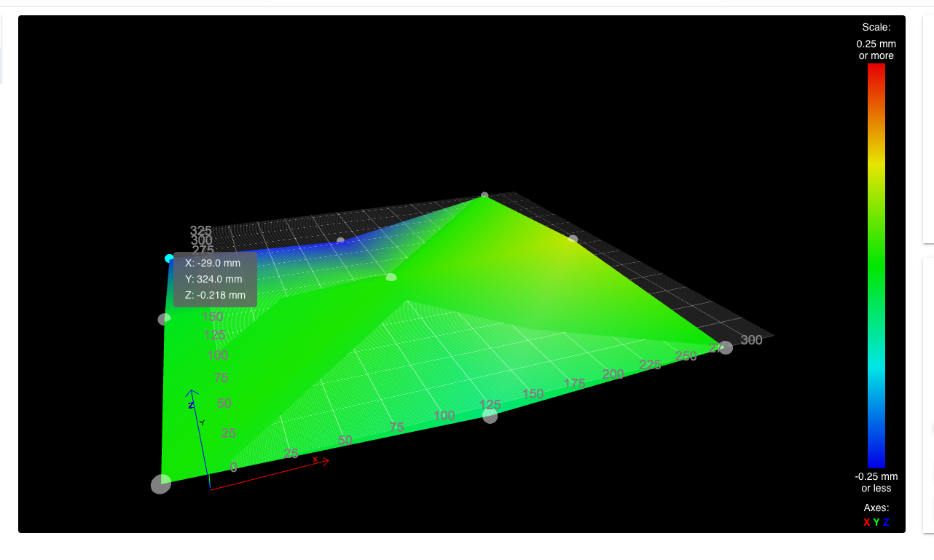Click the blue Z letter in axes legend

click(886, 522)
